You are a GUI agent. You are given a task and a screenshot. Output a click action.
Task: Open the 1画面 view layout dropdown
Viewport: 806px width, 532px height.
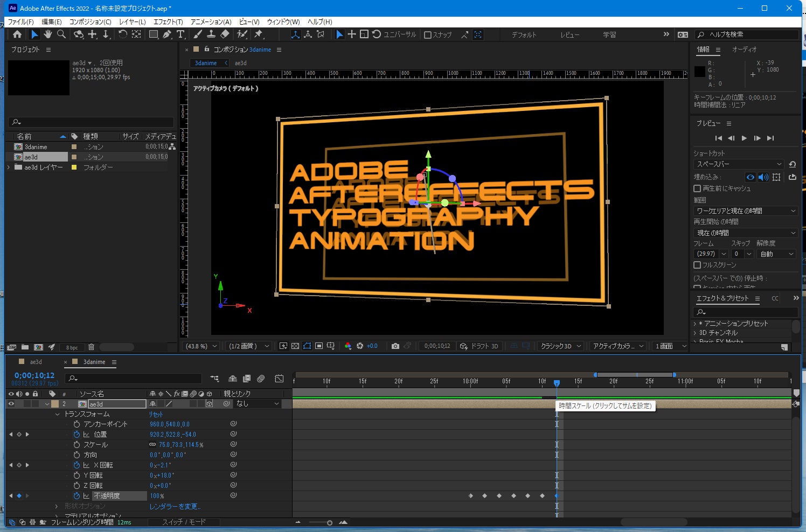click(x=670, y=346)
